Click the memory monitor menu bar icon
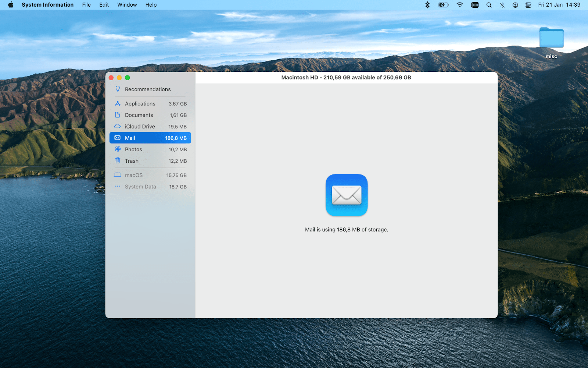The width and height of the screenshot is (588, 368). (475, 5)
